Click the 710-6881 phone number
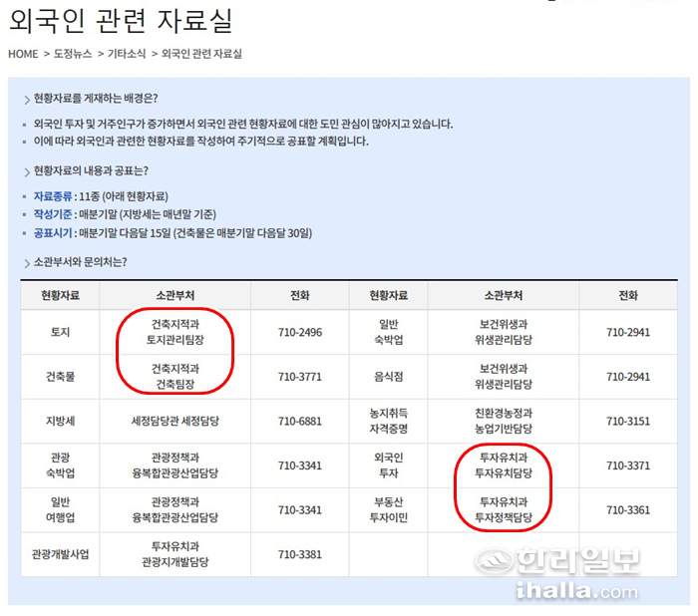This screenshot has height=616, width=698. click(x=299, y=421)
